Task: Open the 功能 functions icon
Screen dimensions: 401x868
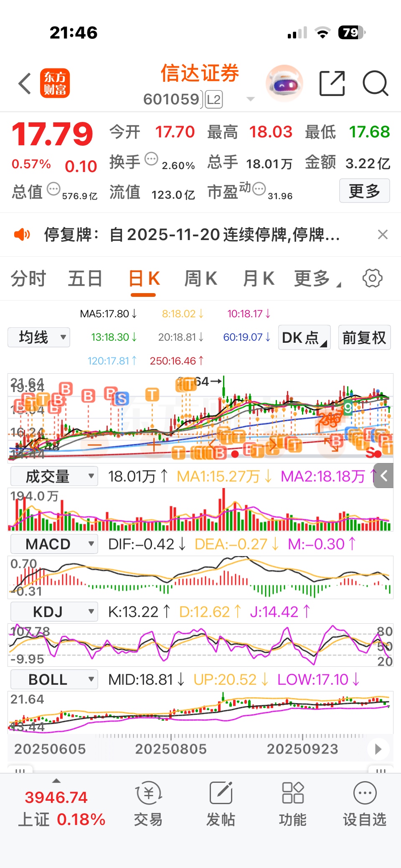Action: (293, 804)
